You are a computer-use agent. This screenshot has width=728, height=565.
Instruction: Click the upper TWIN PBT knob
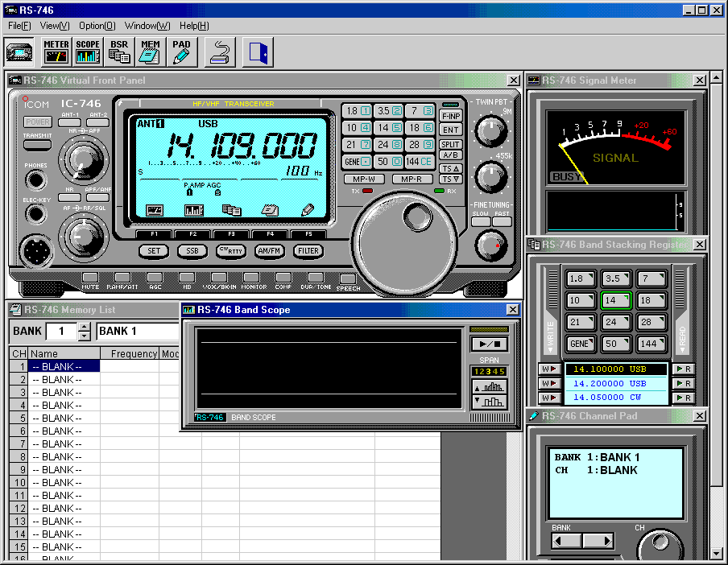pos(490,131)
